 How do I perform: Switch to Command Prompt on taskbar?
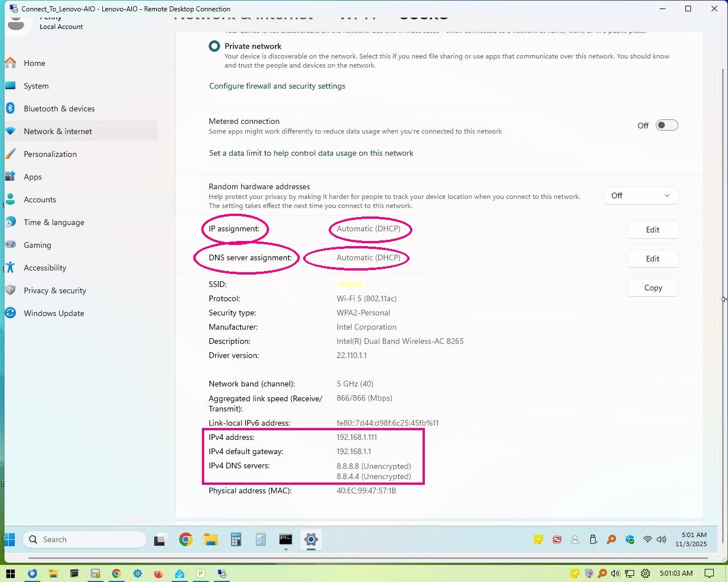286,540
